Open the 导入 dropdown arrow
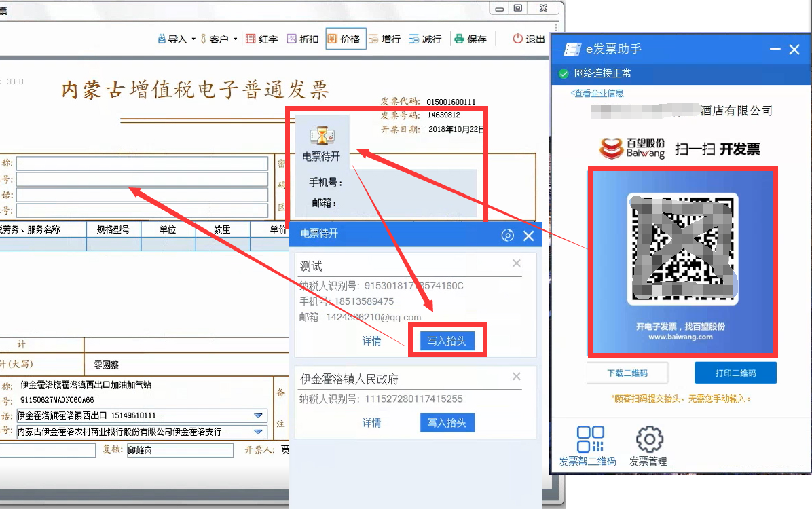This screenshot has height=518, width=812. (x=193, y=39)
